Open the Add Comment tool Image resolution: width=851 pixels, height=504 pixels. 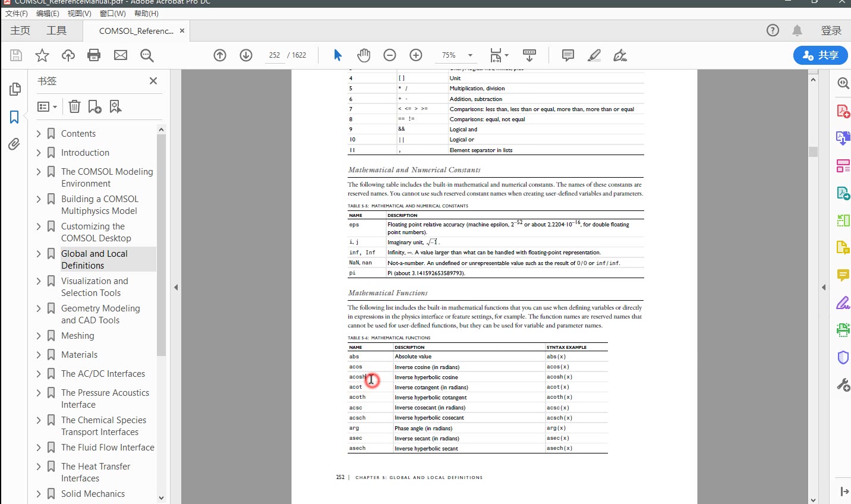click(x=567, y=55)
